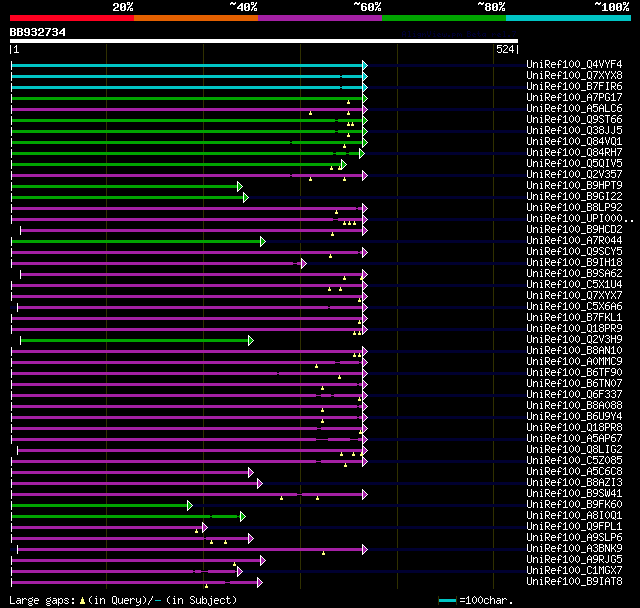This screenshot has height=608, width=640.
Task: Click the cyan alignment bar for UniRef100_Q7XYX8
Action: point(187,76)
